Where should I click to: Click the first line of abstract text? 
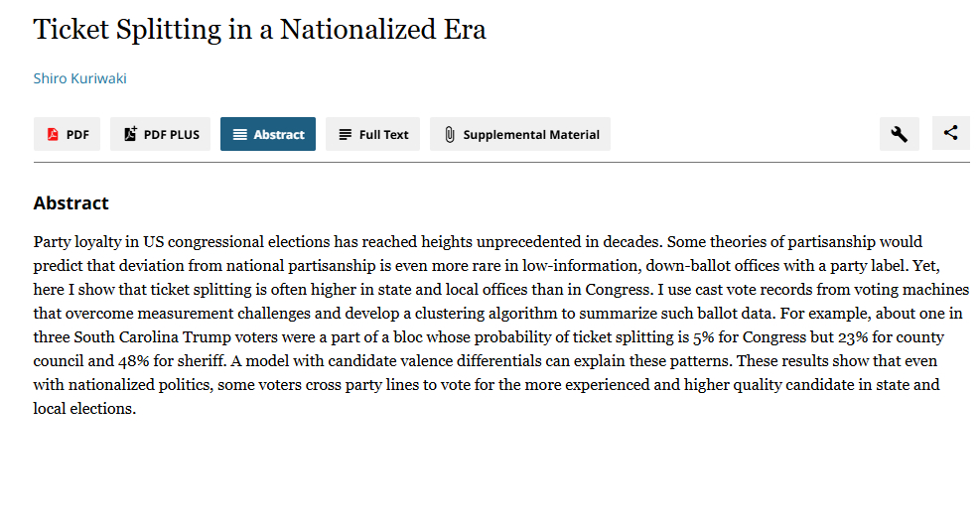click(x=477, y=242)
